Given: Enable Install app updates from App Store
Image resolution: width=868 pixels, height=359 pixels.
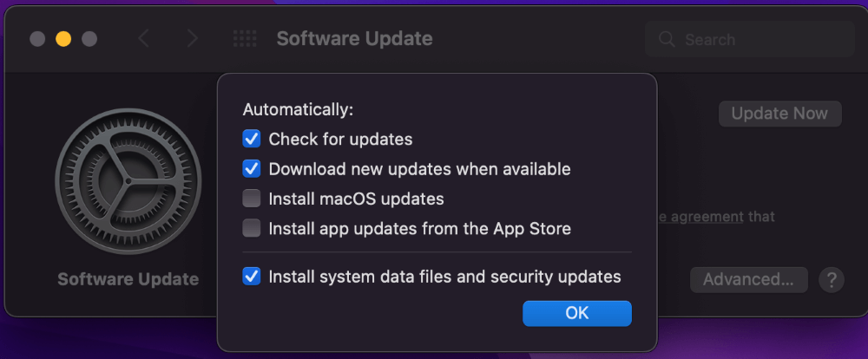Looking at the screenshot, I should point(252,228).
